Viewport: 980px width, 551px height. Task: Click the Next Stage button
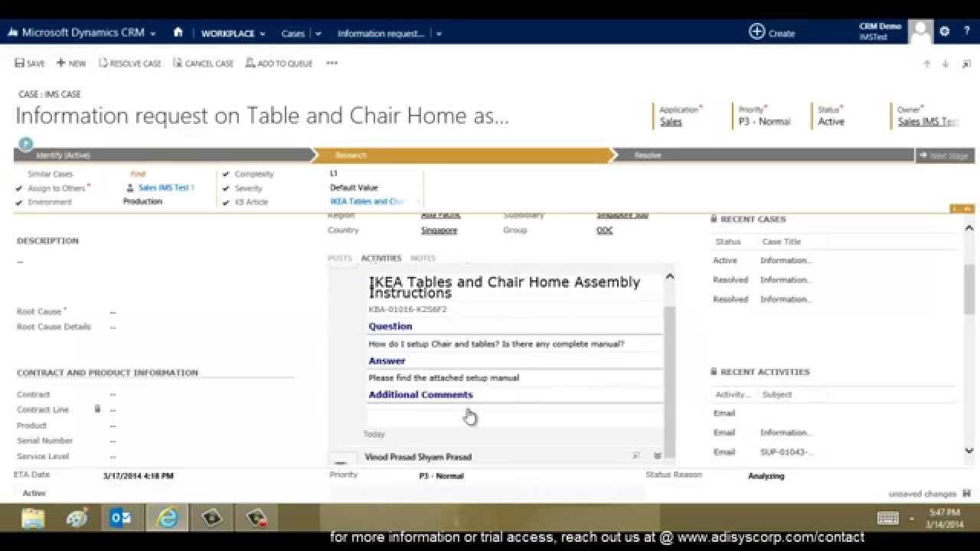pos(946,155)
